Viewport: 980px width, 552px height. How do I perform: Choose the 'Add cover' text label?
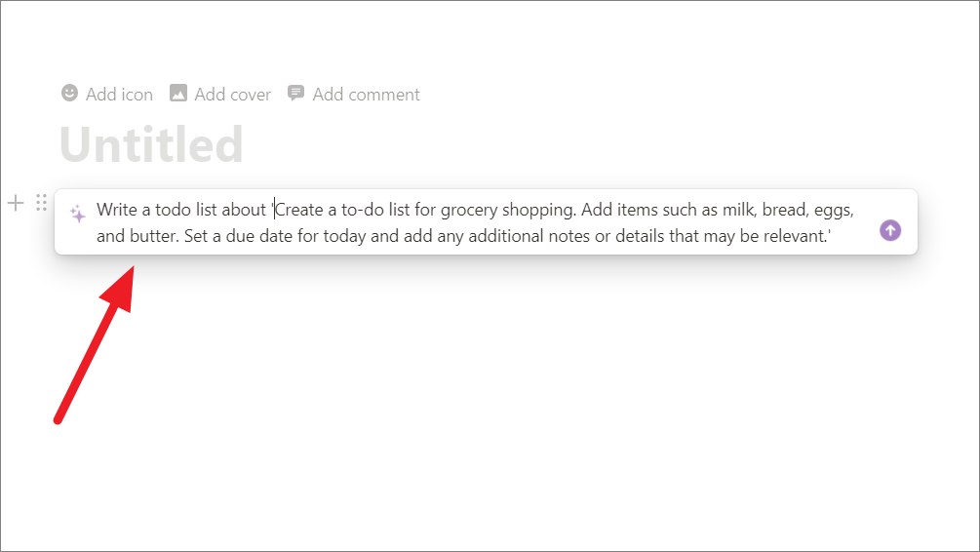(232, 95)
